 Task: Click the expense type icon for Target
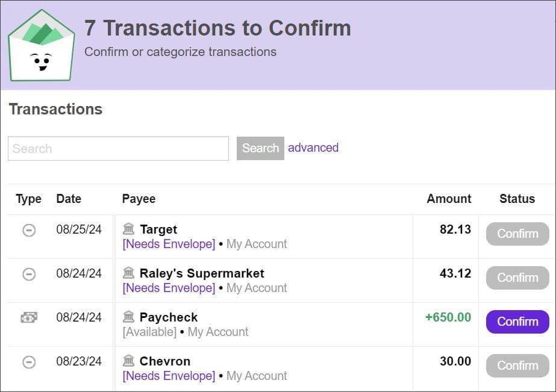coord(29,230)
